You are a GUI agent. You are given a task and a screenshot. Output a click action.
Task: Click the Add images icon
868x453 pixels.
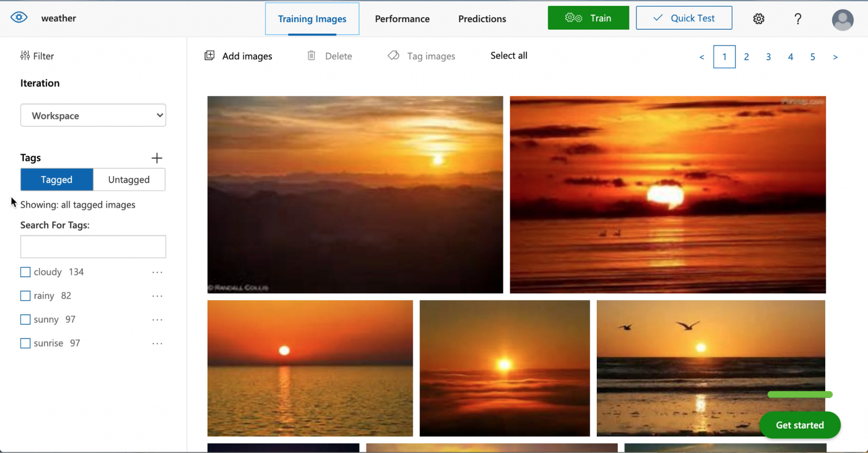point(209,55)
